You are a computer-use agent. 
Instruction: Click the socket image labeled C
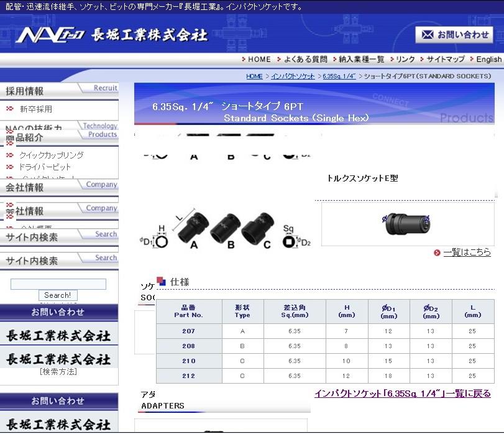(x=258, y=228)
